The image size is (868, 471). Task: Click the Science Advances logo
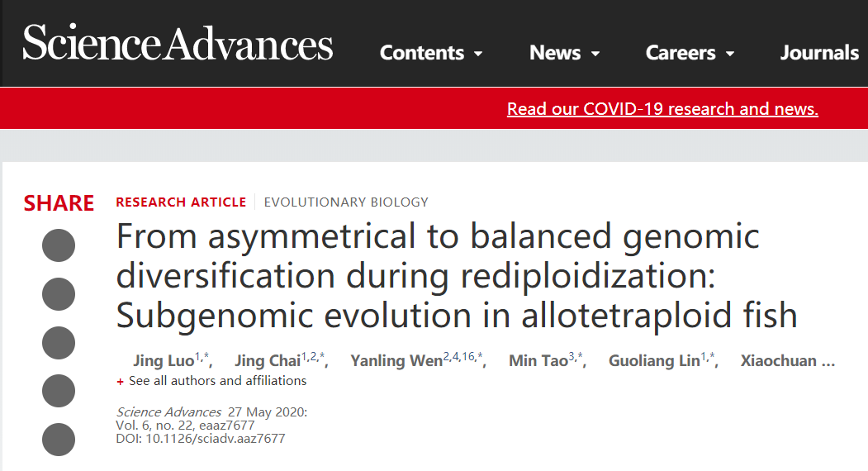coord(178,43)
